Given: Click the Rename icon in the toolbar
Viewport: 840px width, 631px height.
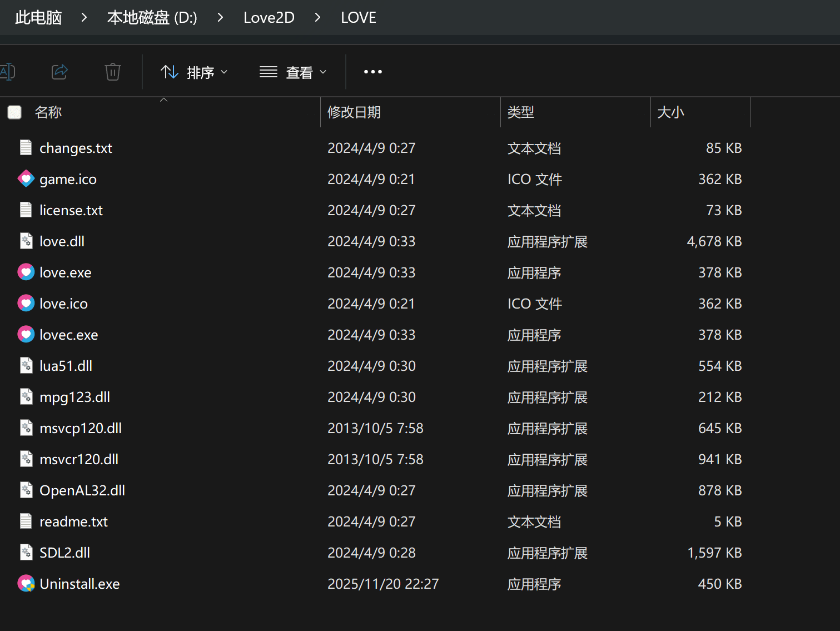Looking at the screenshot, I should [8, 72].
